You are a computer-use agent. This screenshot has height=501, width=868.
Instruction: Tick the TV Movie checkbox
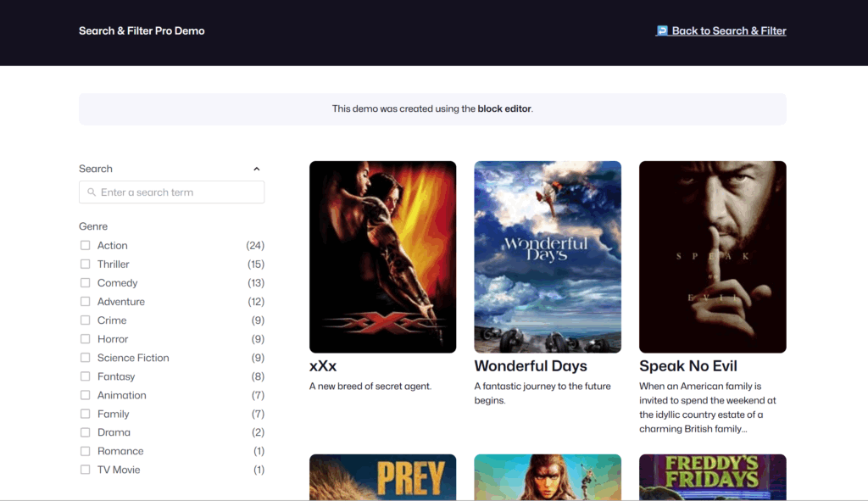pos(85,470)
